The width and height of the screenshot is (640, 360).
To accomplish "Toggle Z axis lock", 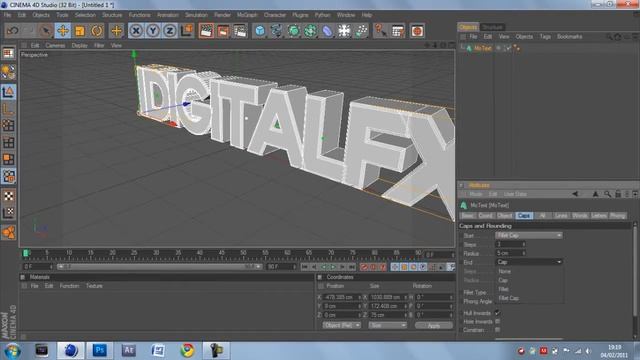I will coord(170,31).
